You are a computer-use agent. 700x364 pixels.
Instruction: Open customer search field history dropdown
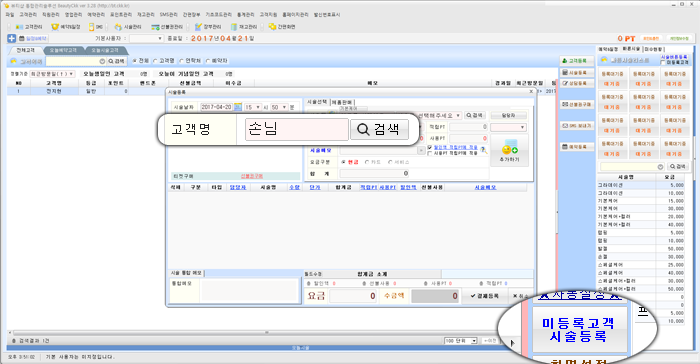[x=102, y=61]
